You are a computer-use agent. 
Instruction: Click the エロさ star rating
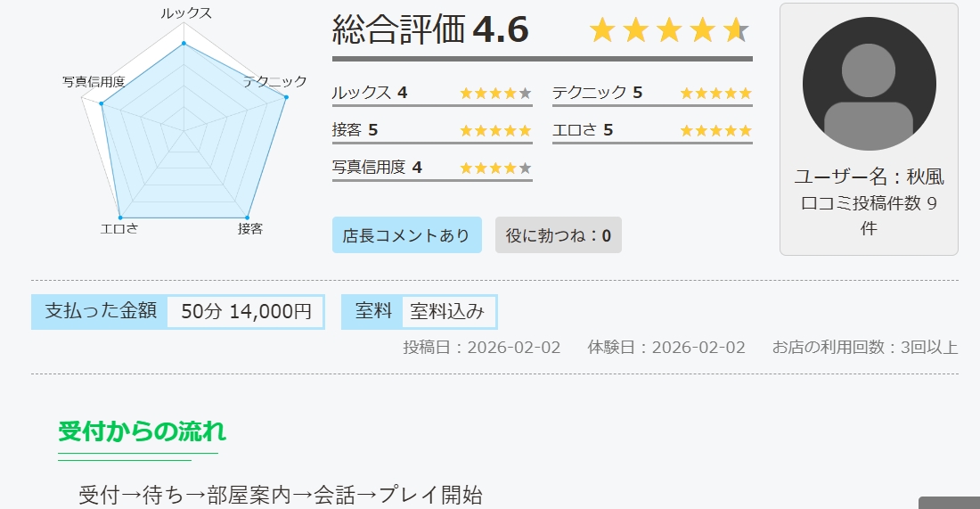coord(715,130)
